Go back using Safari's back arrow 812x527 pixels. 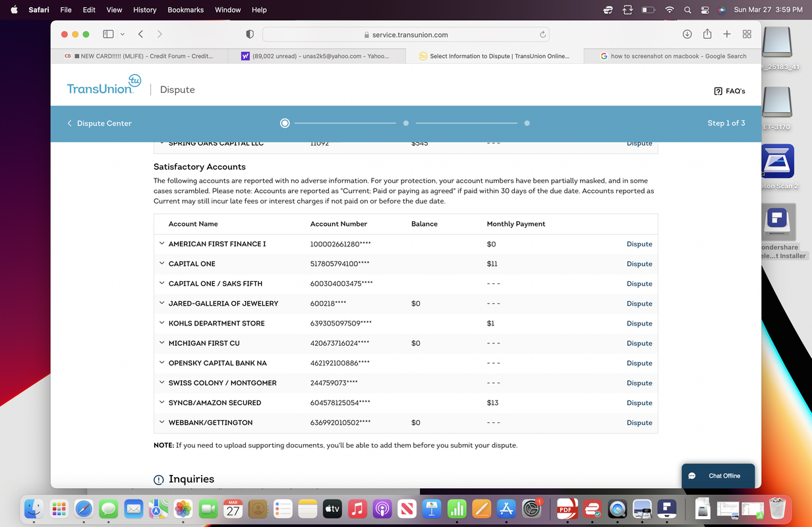point(141,34)
